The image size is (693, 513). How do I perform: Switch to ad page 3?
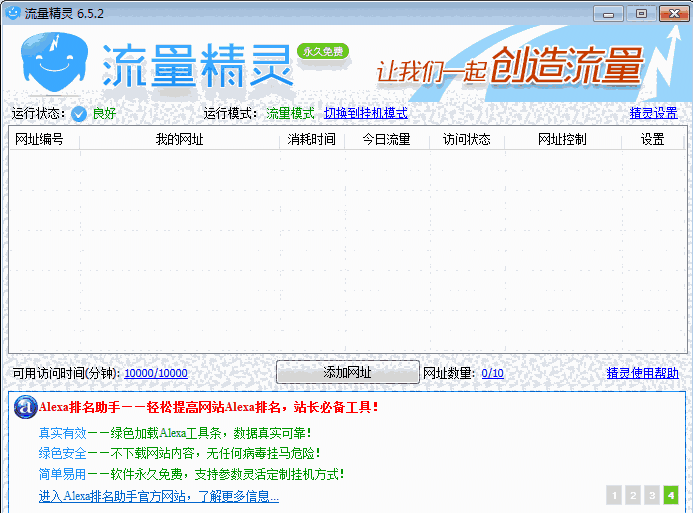(652, 495)
